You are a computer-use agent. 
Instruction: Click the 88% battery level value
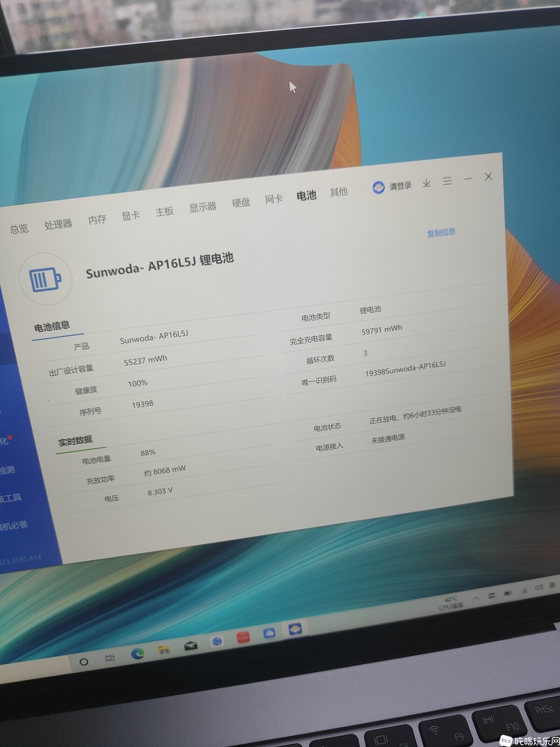tap(148, 452)
